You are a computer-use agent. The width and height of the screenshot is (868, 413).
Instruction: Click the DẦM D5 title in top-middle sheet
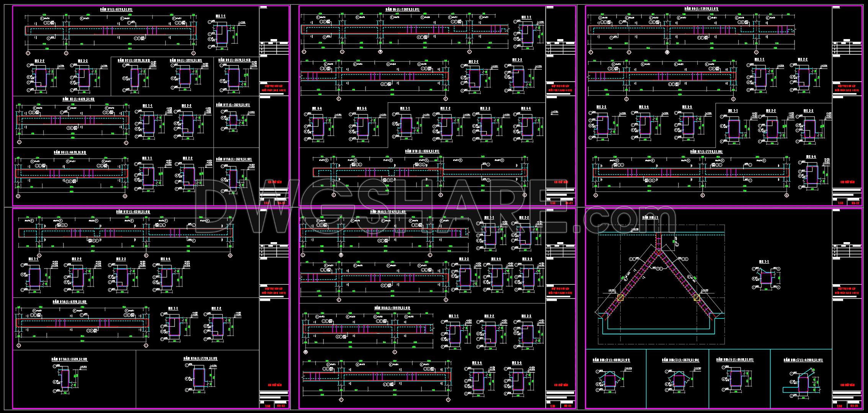tap(402, 9)
